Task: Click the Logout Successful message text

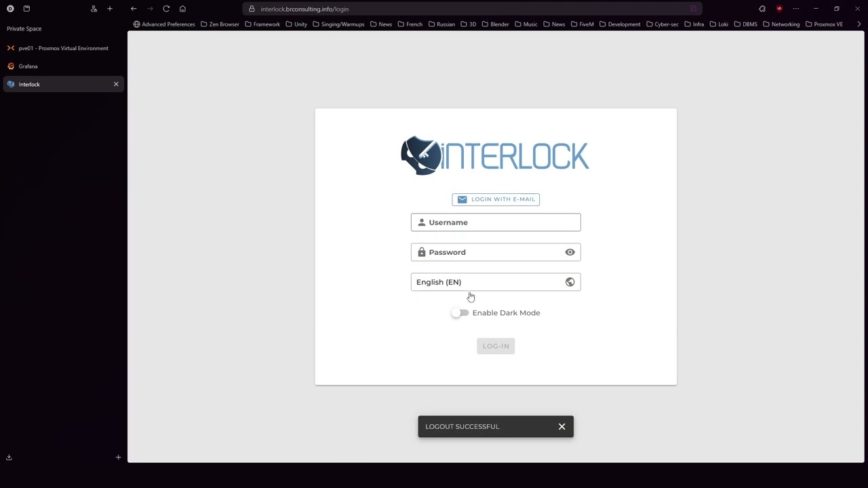Action: (462, 426)
